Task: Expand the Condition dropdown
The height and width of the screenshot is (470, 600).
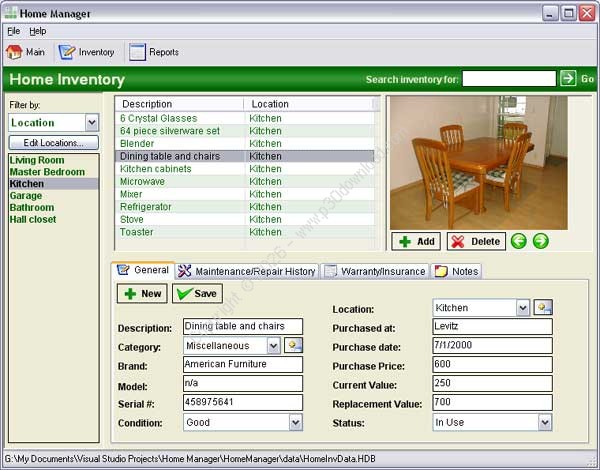Action: (295, 423)
